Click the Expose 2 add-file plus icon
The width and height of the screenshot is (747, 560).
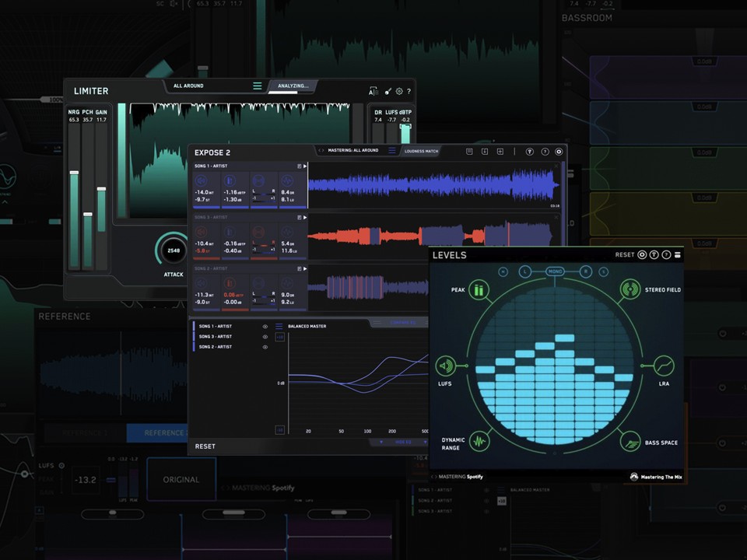[500, 152]
